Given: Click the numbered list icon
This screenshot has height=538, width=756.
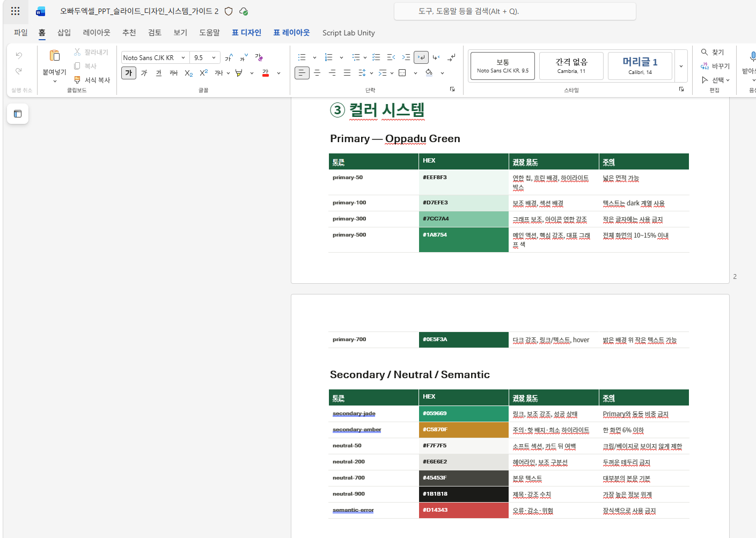Looking at the screenshot, I should point(329,57).
